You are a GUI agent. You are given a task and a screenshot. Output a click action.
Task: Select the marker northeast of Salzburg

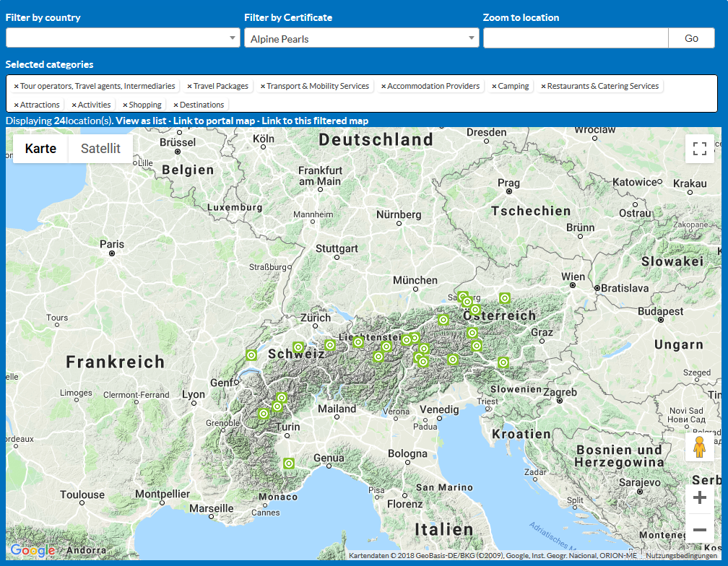click(x=505, y=298)
